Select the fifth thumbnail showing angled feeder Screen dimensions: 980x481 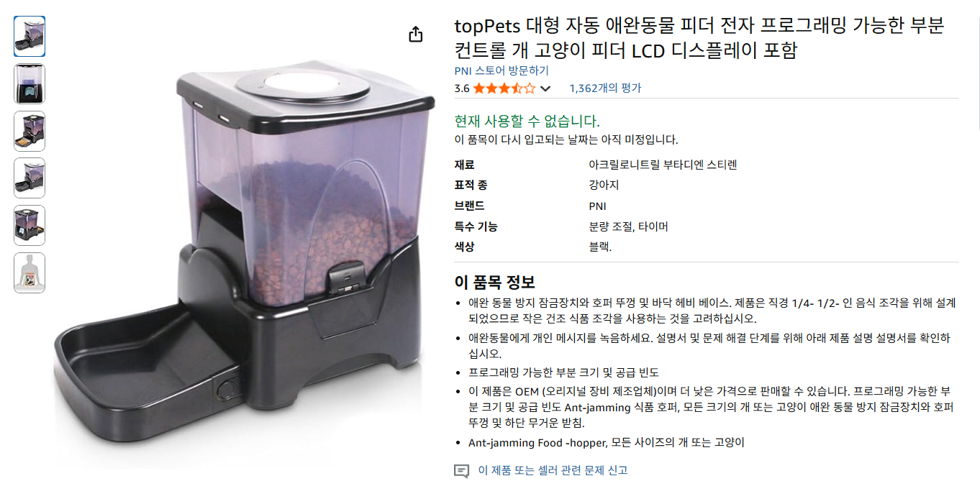[x=30, y=226]
